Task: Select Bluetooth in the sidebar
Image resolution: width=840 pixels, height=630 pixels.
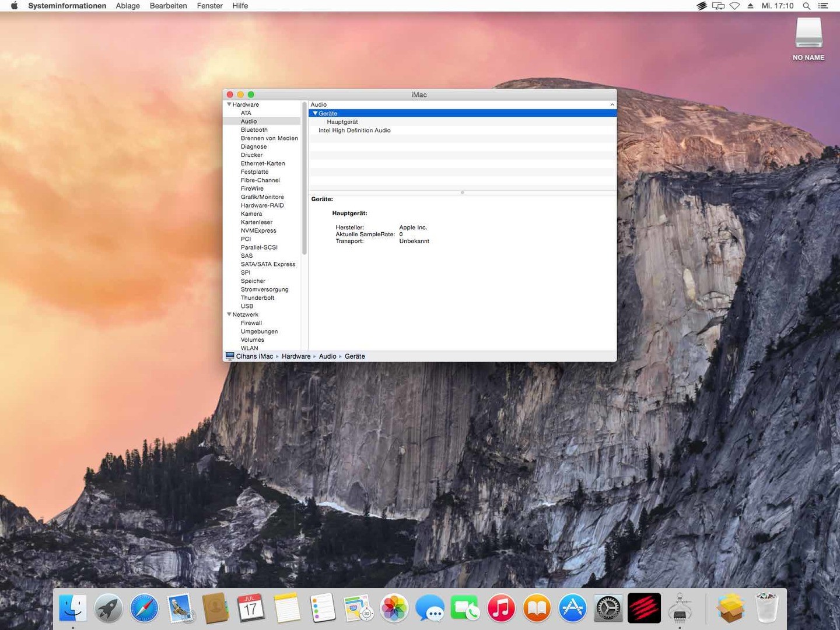Action: (254, 130)
